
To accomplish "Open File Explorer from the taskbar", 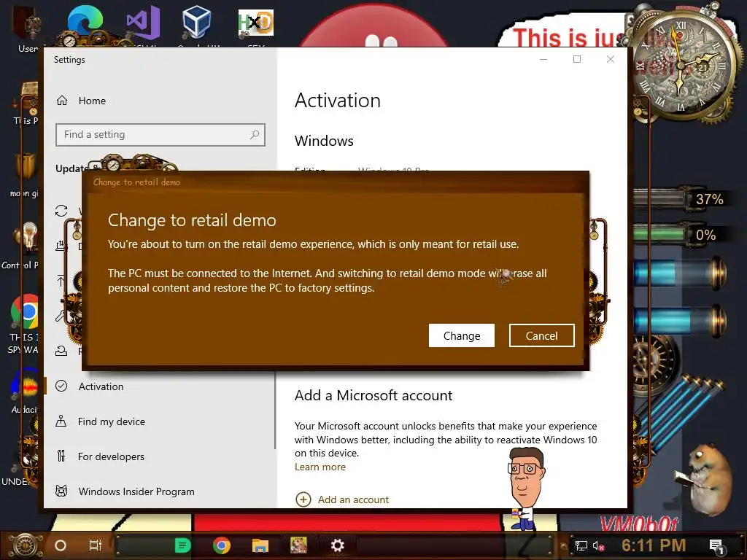I will 260,545.
